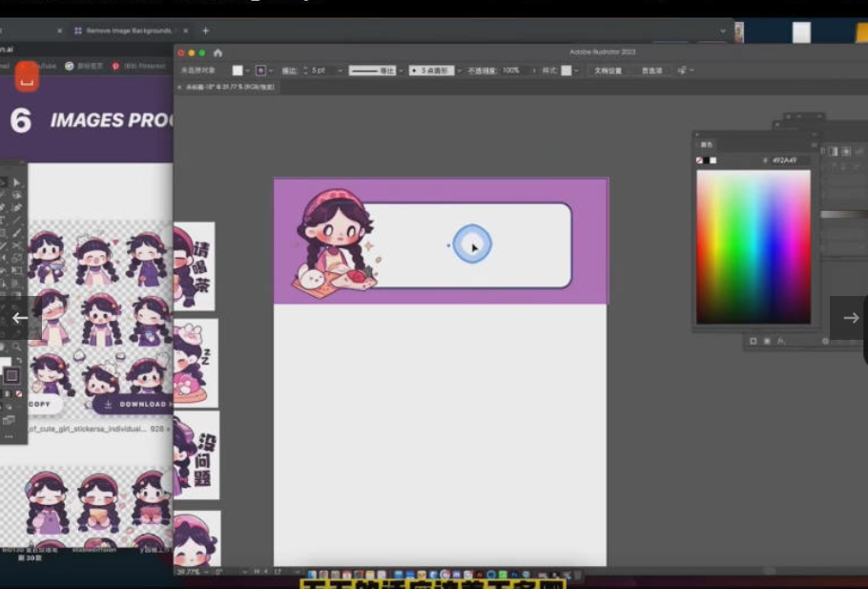Toggle the fill and stroke box in toolbar
Image resolution: width=868 pixels, height=589 pixels.
point(11,375)
